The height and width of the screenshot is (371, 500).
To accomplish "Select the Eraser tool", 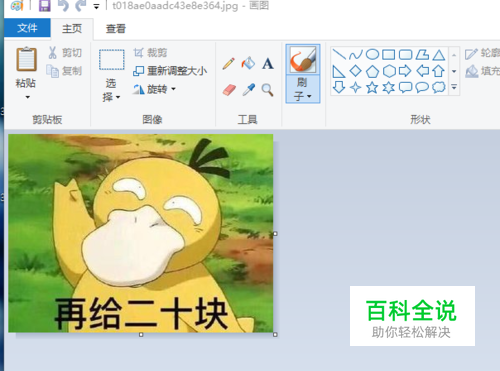I will [x=229, y=90].
